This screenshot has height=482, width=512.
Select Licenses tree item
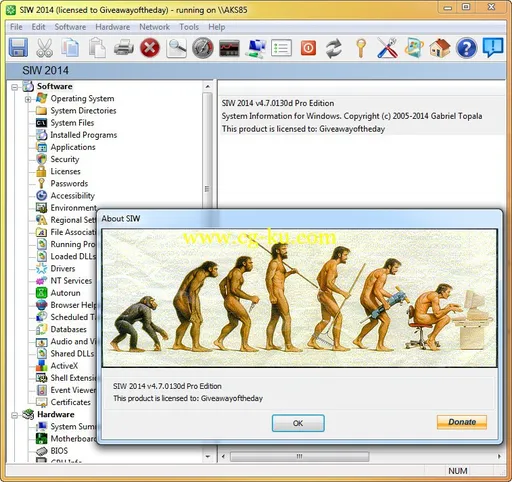(x=65, y=171)
